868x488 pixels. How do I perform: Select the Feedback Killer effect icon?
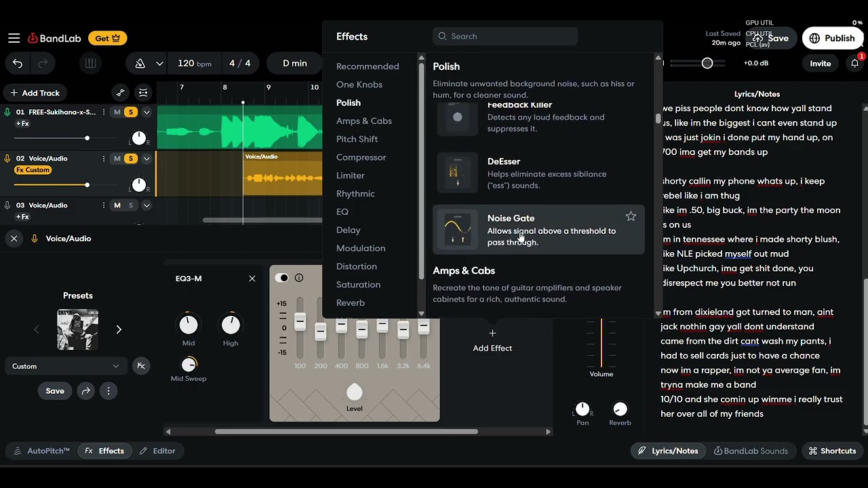457,118
